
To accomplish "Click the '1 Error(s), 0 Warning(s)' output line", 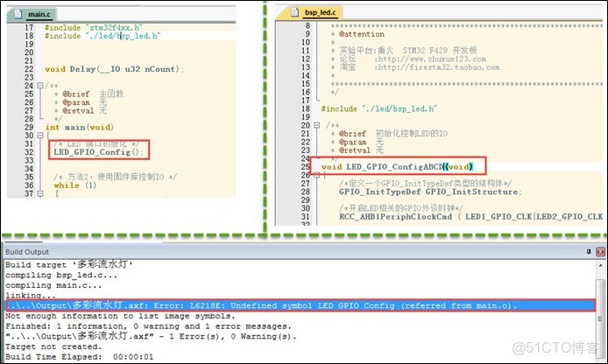I will tap(151, 337).
